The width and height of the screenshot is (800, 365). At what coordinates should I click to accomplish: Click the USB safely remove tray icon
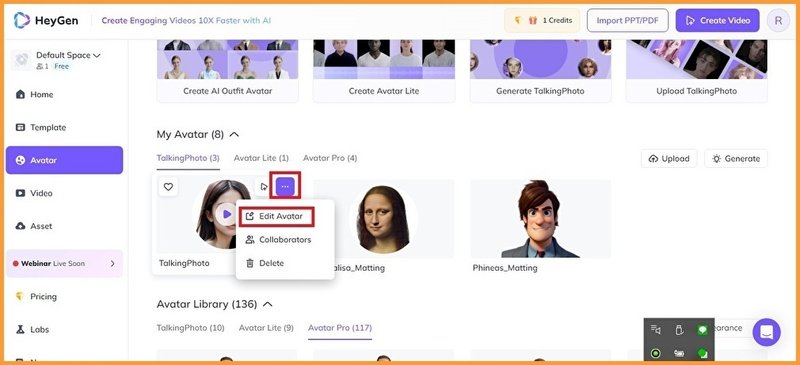click(x=679, y=330)
